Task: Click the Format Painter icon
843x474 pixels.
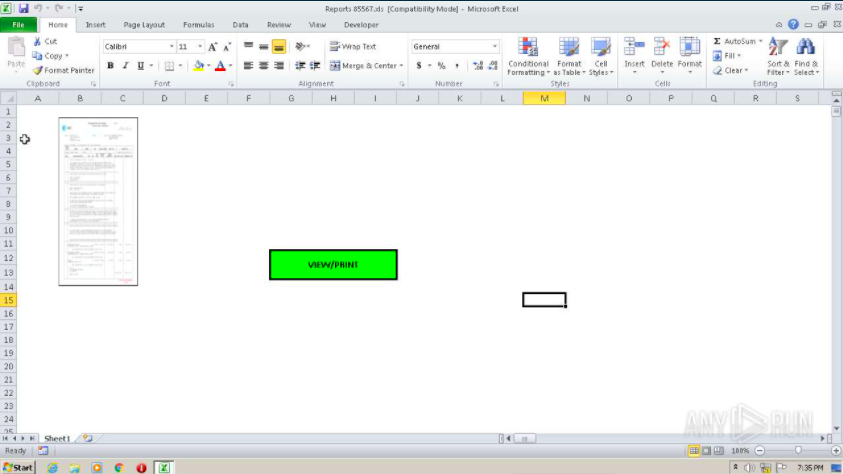Action: point(38,70)
